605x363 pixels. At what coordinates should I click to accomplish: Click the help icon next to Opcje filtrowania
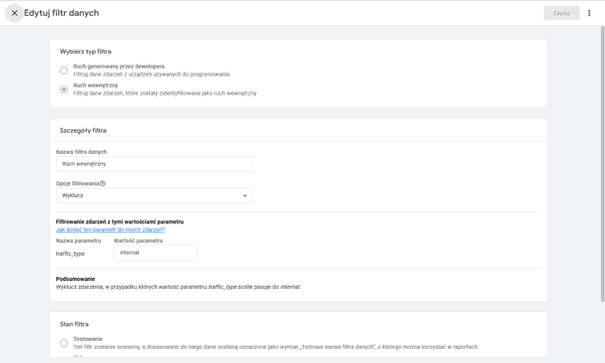(x=103, y=184)
